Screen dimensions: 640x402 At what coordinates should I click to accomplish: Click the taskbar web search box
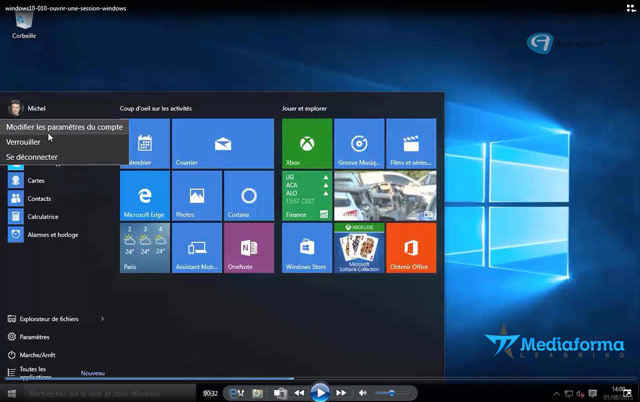click(109, 394)
